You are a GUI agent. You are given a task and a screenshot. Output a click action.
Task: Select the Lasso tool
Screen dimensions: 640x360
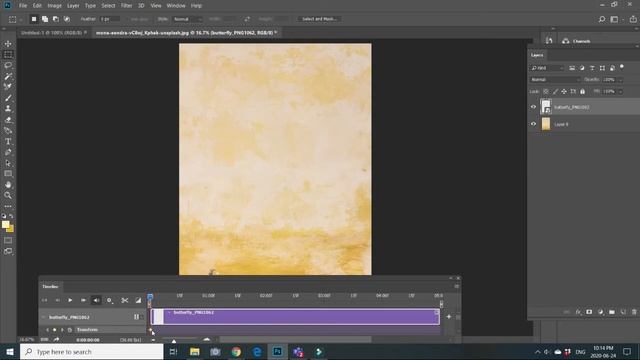pyautogui.click(x=8, y=65)
